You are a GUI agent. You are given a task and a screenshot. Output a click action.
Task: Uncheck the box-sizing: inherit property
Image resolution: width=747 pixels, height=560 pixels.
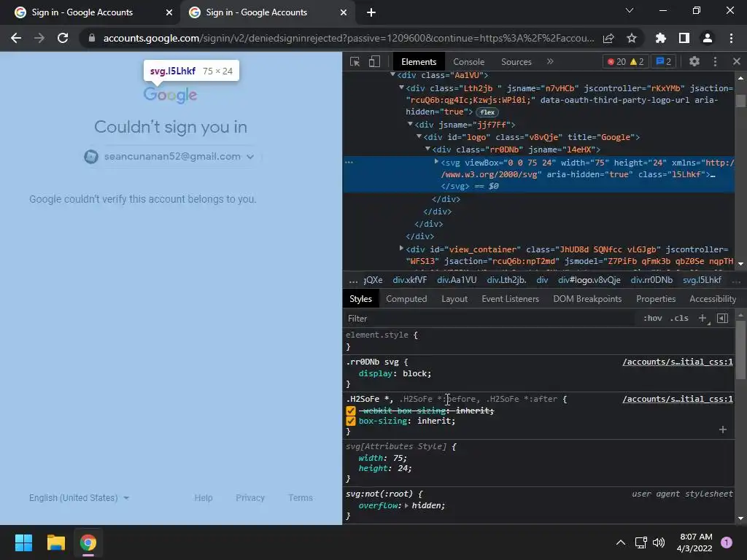click(351, 421)
